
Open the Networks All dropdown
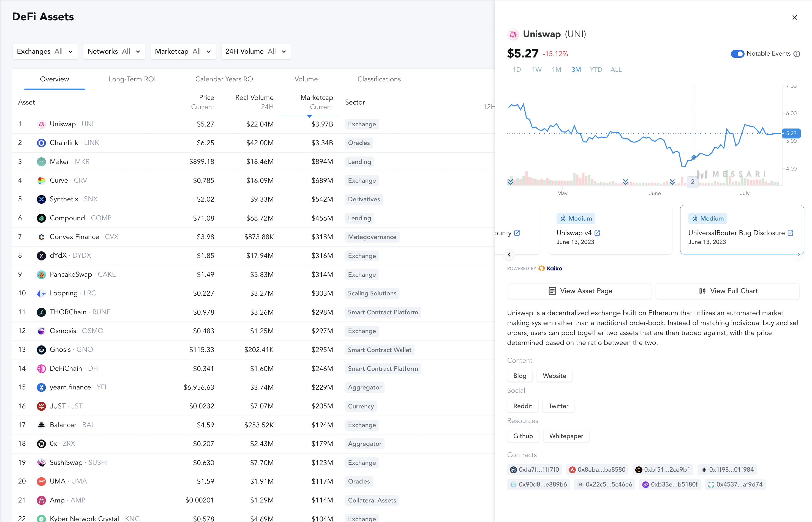[x=114, y=51]
